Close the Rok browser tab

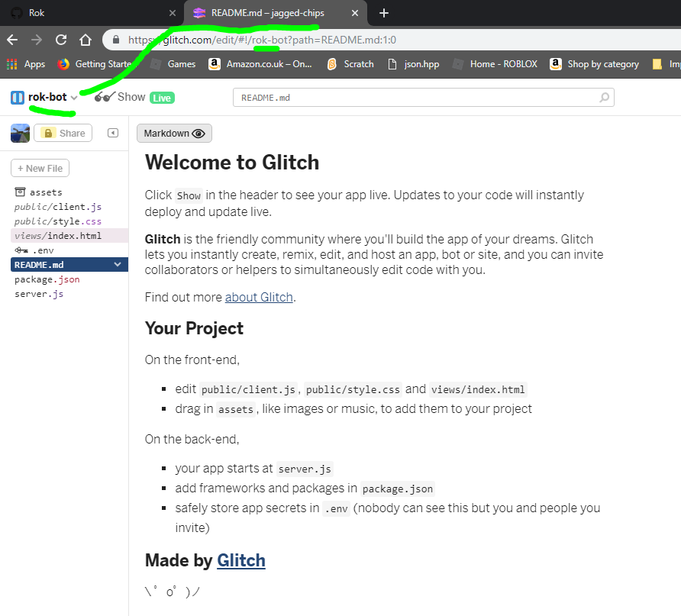coord(173,13)
